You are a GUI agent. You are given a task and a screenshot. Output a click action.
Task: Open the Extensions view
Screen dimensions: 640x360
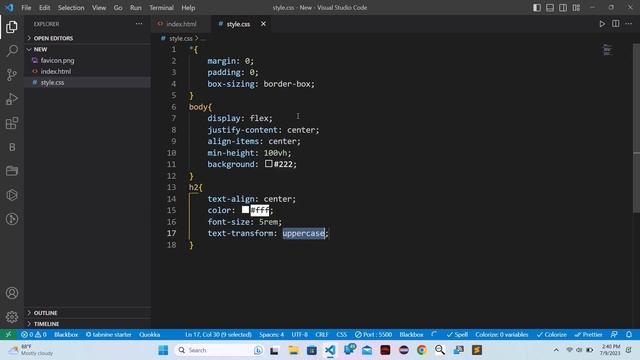point(12,123)
